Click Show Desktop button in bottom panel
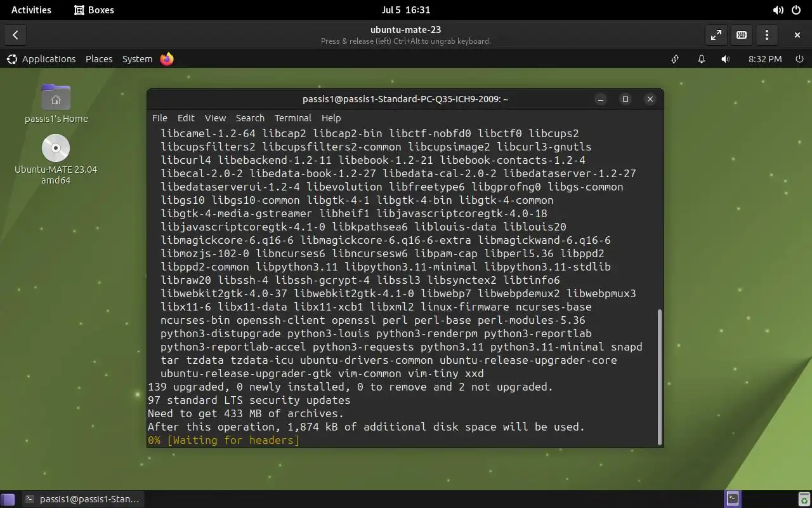The image size is (812, 508). pyautogui.click(x=8, y=499)
